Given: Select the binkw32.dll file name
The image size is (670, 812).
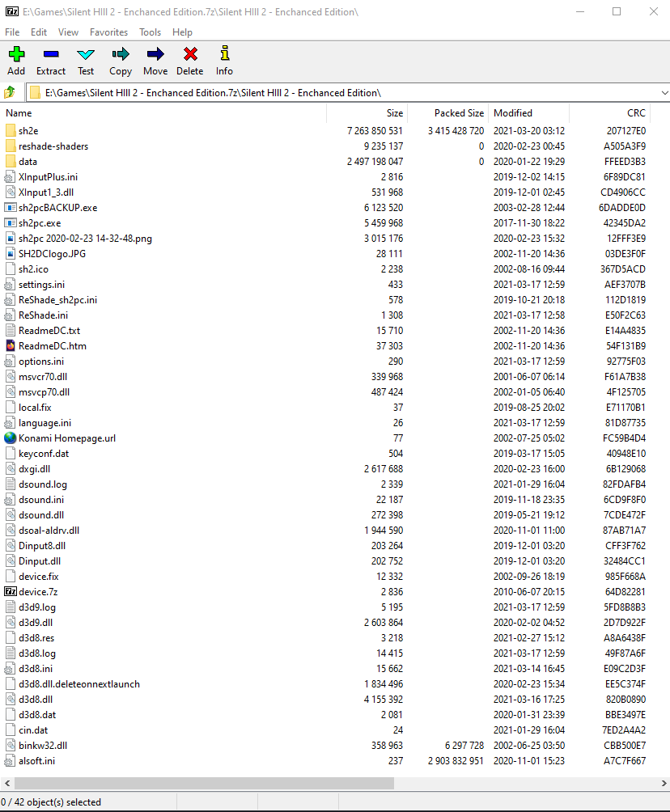Looking at the screenshot, I should tap(43, 745).
